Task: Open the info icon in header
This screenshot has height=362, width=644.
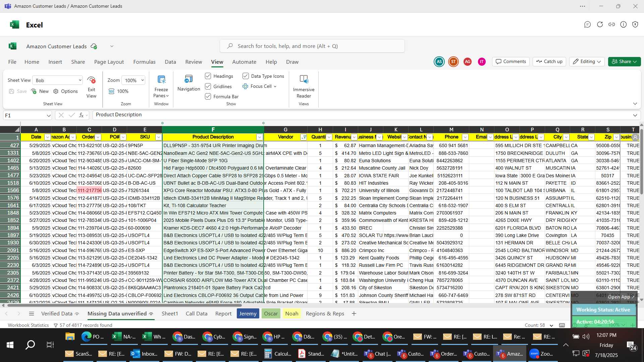Action: (x=623, y=24)
